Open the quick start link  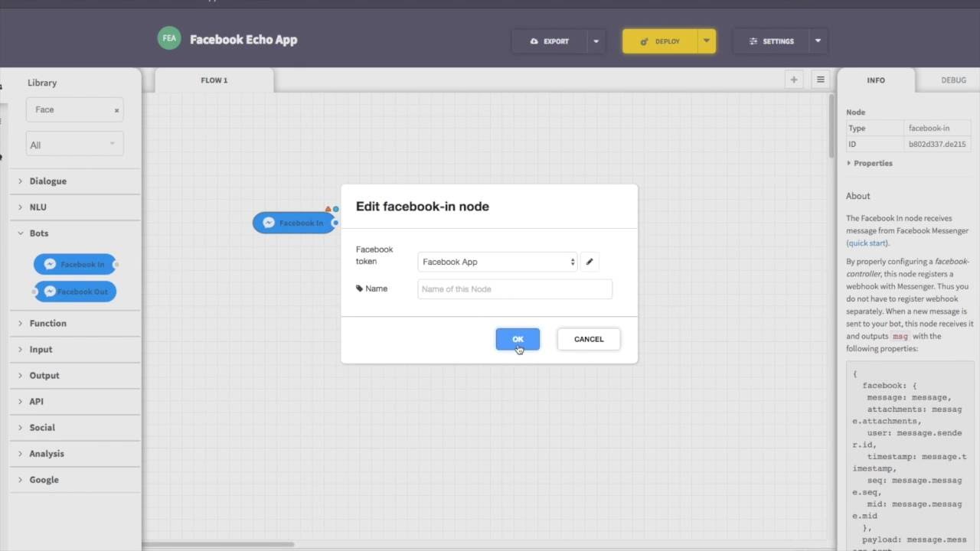[867, 243]
